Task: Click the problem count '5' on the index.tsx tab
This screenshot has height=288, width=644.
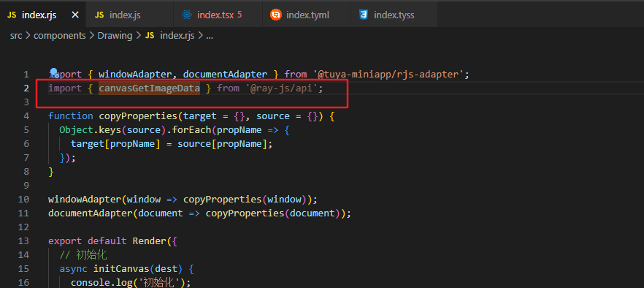Action: (239, 15)
